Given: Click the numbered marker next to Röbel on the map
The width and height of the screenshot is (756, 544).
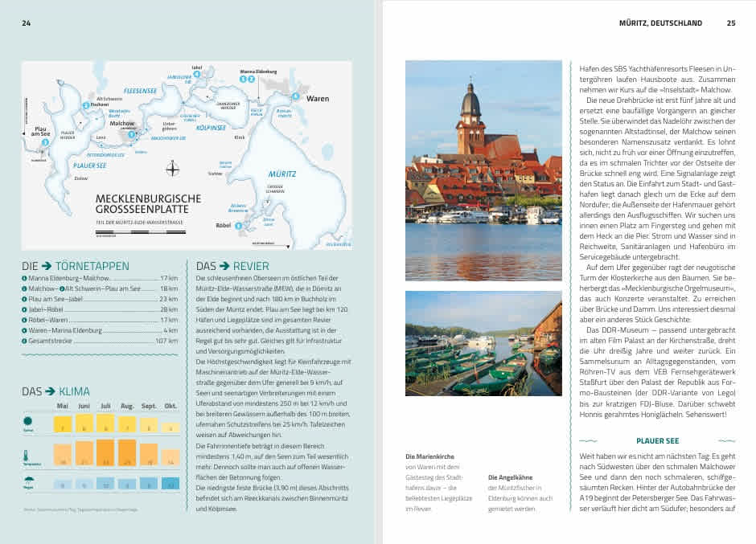Looking at the screenshot, I should (x=238, y=226).
